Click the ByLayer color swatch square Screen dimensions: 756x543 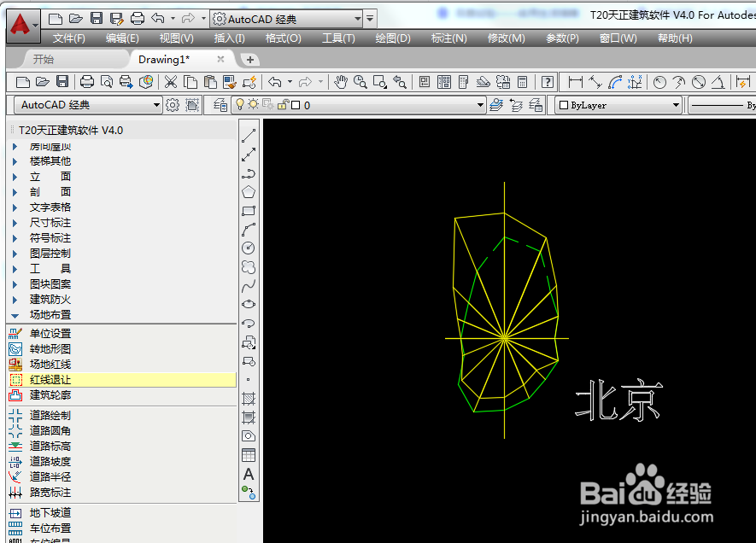pos(564,105)
